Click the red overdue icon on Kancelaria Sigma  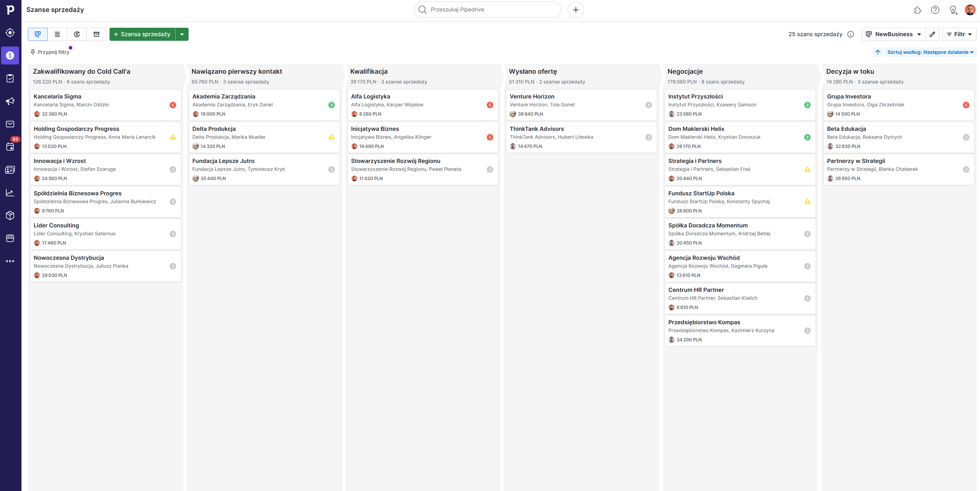(x=173, y=105)
